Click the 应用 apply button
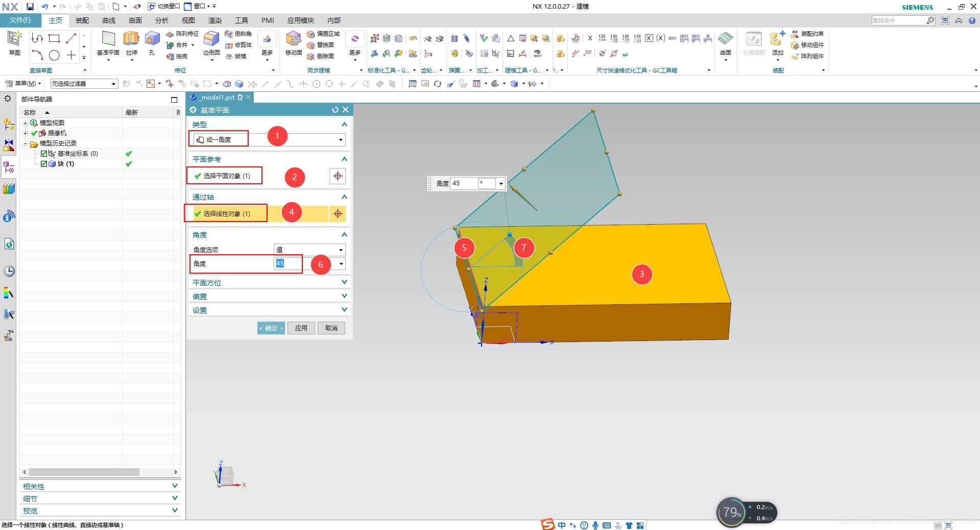The height and width of the screenshot is (530, 980). 301,328
